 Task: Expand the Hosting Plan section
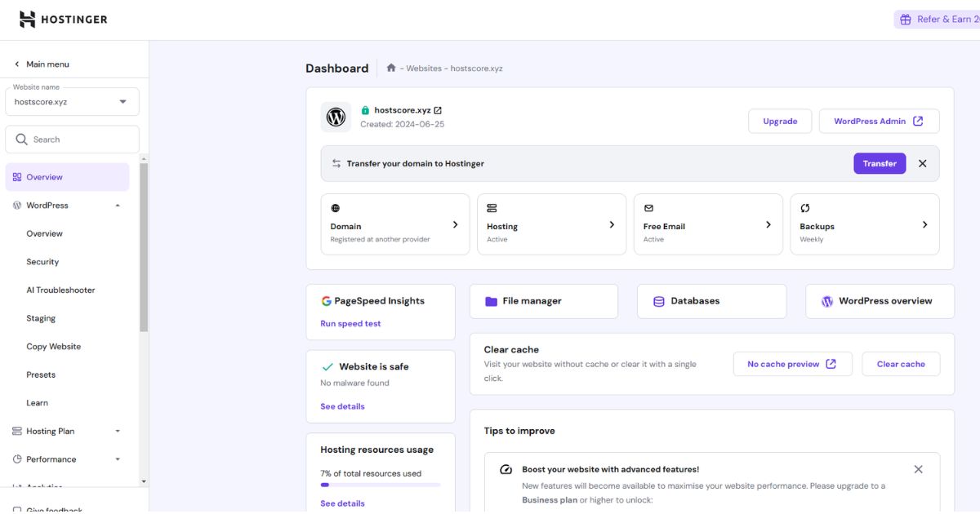[x=118, y=431]
